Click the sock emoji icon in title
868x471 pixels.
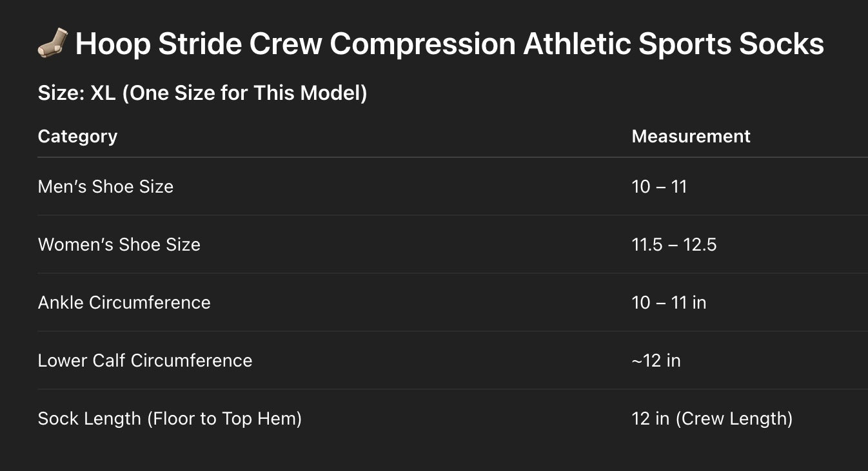tap(52, 43)
